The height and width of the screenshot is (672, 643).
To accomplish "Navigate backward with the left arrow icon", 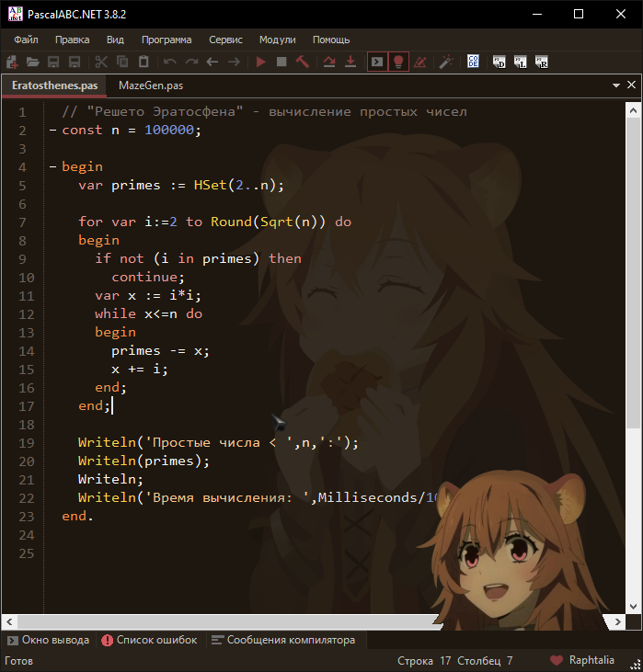I will pyautogui.click(x=212, y=63).
